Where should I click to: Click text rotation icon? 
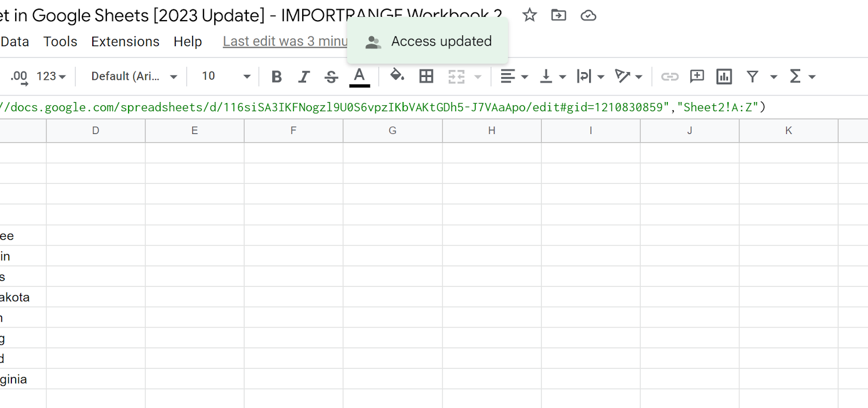[622, 76]
